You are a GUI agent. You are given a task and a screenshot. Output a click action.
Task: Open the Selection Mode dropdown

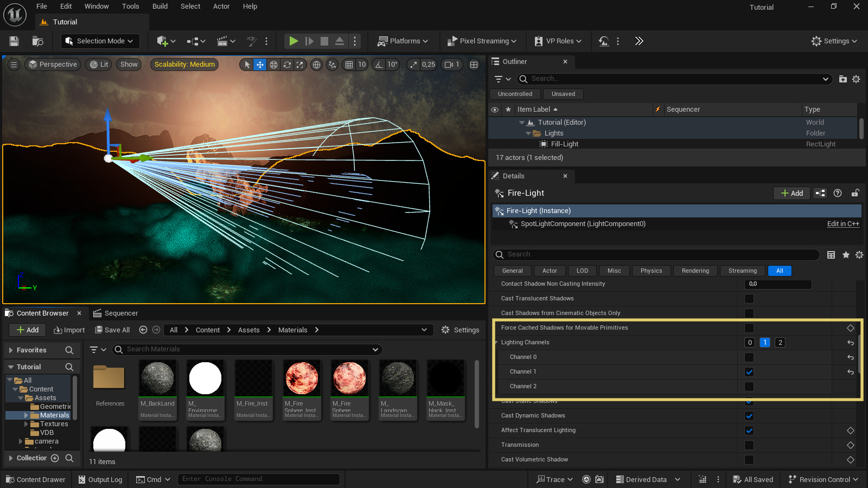point(100,41)
